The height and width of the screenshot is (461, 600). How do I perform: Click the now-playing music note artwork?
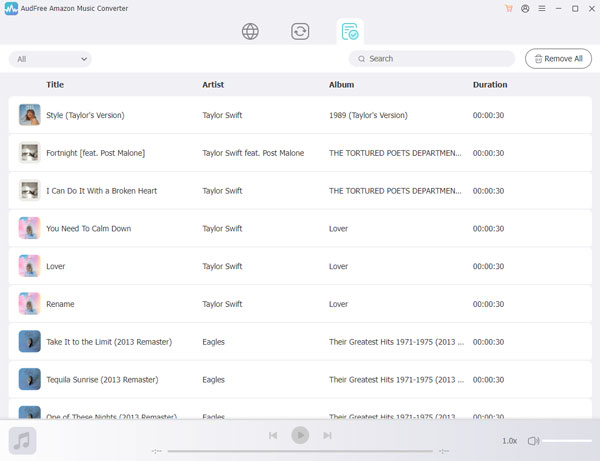tap(23, 441)
